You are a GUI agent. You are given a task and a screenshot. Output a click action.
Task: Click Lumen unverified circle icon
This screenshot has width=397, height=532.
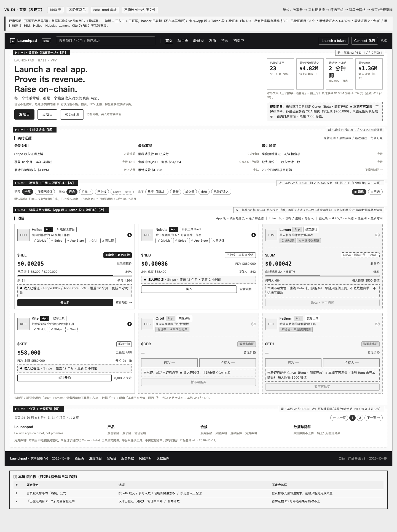coord(377,235)
